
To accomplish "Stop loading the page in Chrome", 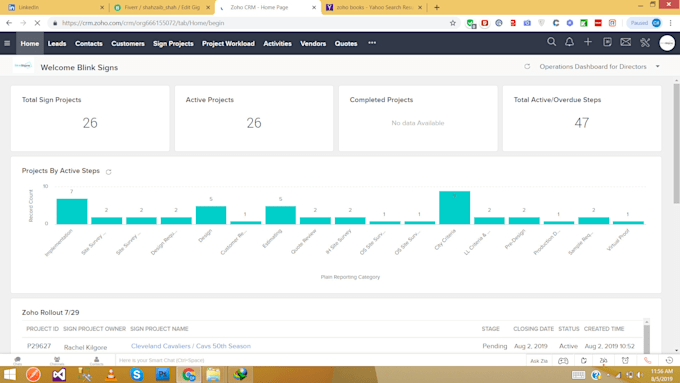I will click(37, 23).
